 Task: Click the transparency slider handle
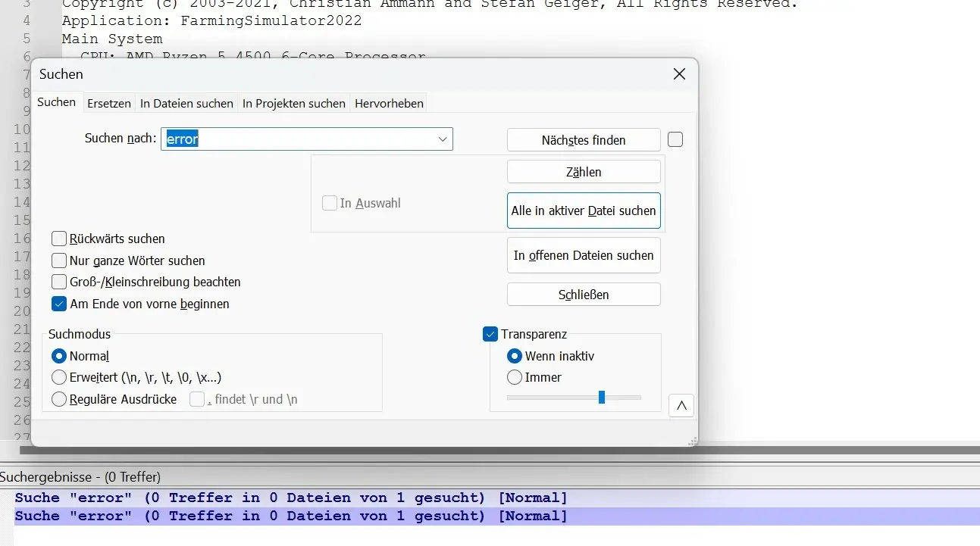pos(602,397)
